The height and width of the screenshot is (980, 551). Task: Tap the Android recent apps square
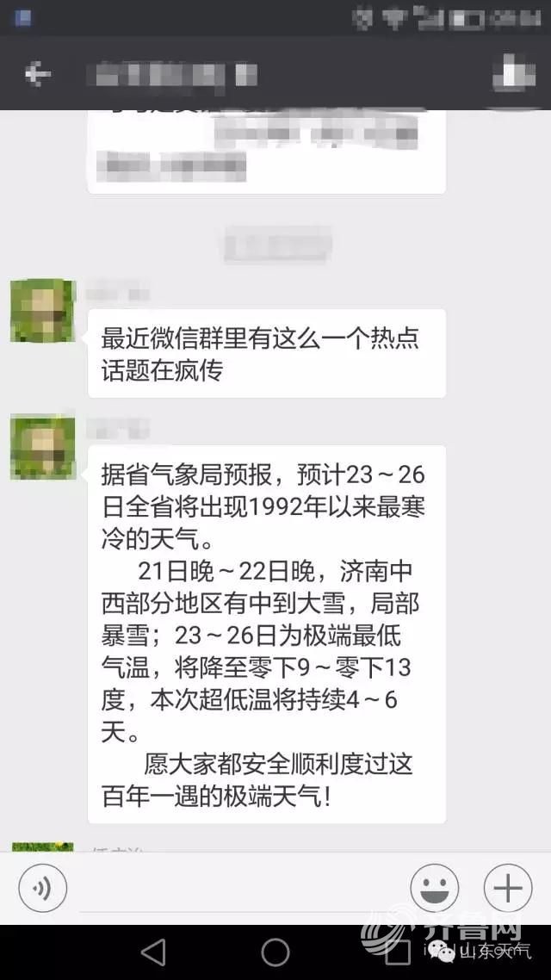[397, 952]
